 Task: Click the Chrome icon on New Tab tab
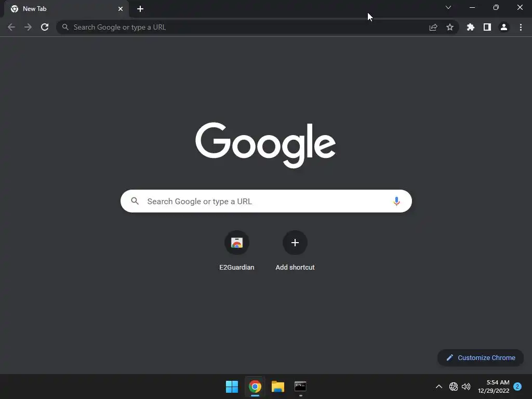[x=15, y=9]
